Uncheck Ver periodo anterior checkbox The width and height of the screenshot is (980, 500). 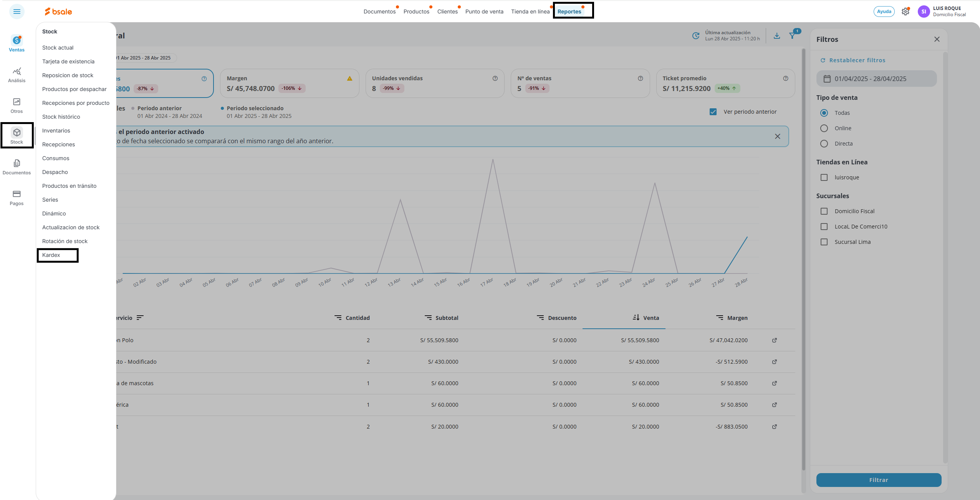713,112
